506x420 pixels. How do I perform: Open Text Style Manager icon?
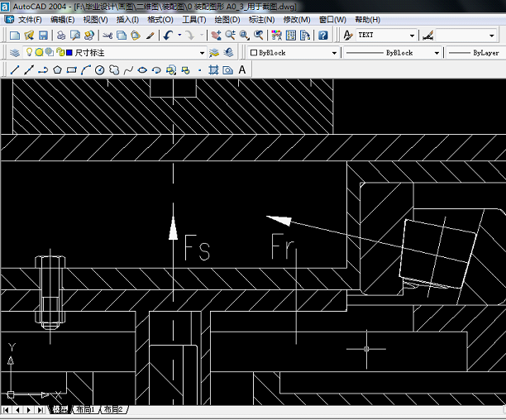pos(348,36)
